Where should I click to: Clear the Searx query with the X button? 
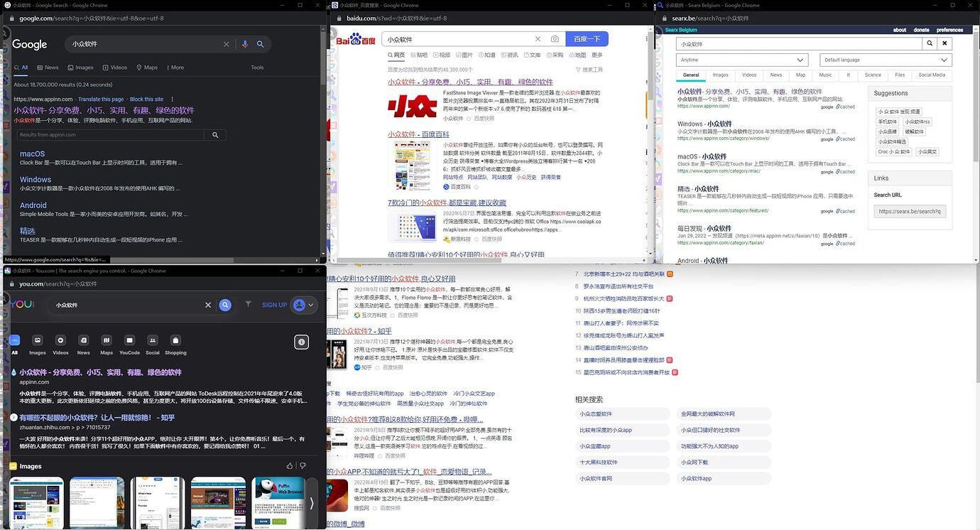(x=944, y=43)
